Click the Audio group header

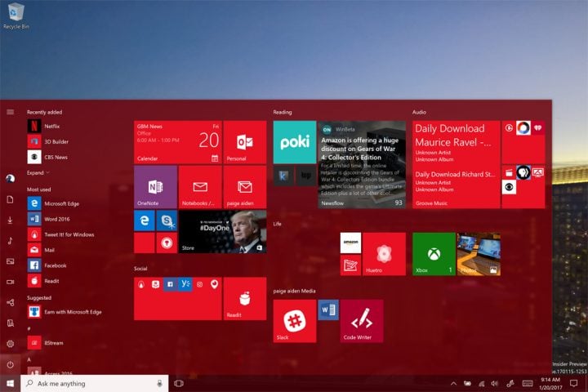coord(419,112)
